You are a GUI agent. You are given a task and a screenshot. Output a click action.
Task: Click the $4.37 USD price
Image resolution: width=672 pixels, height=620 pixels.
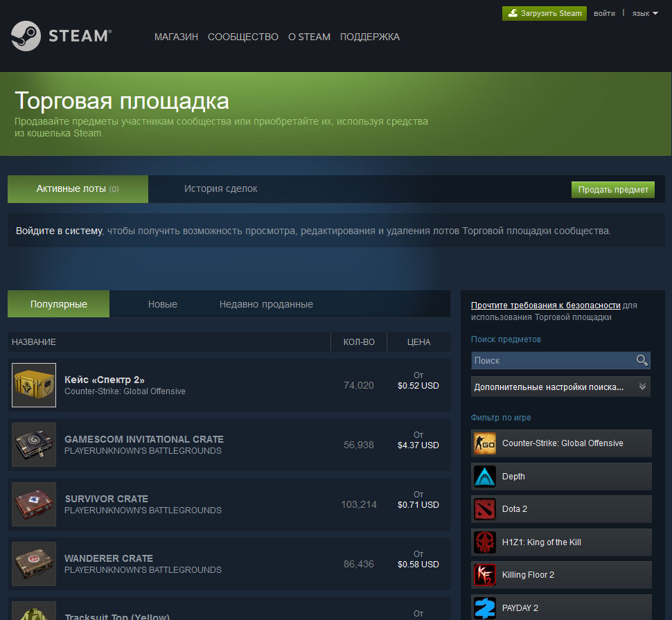pyautogui.click(x=418, y=445)
